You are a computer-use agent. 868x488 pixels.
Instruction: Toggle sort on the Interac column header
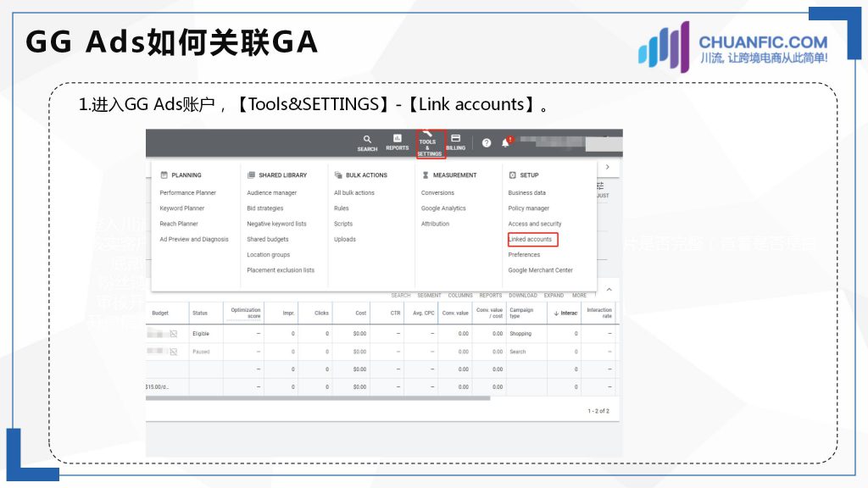565,313
